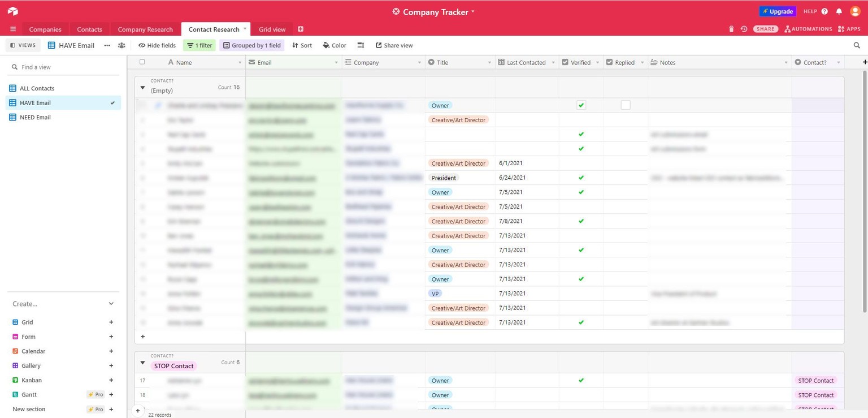Open the Color options button
868x418 pixels.
(x=335, y=45)
